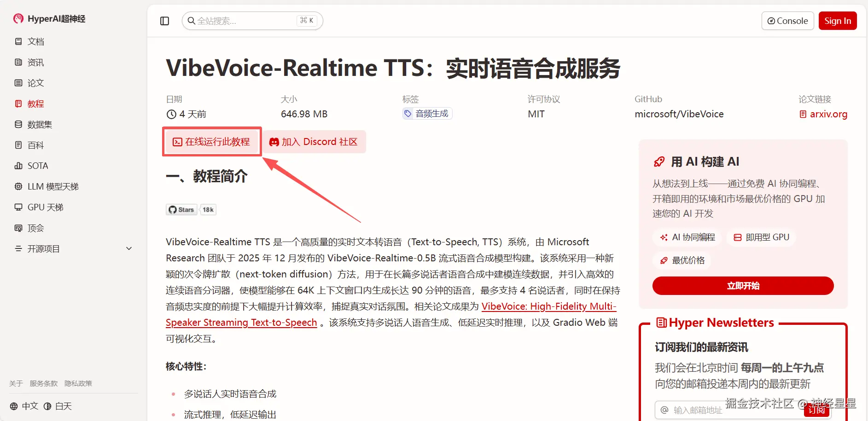The height and width of the screenshot is (421, 868).
Task: Focus the 全站搜索 search field
Action: (x=252, y=21)
